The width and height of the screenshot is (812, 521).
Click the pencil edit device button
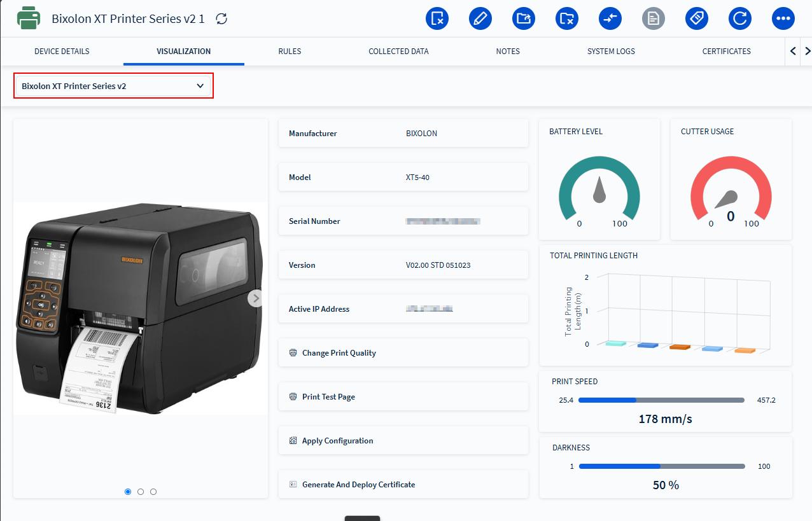(480, 18)
